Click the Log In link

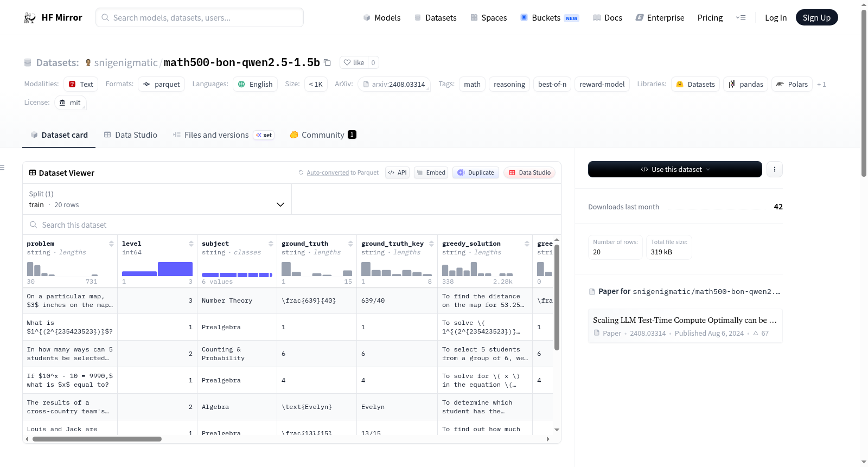coord(776,18)
